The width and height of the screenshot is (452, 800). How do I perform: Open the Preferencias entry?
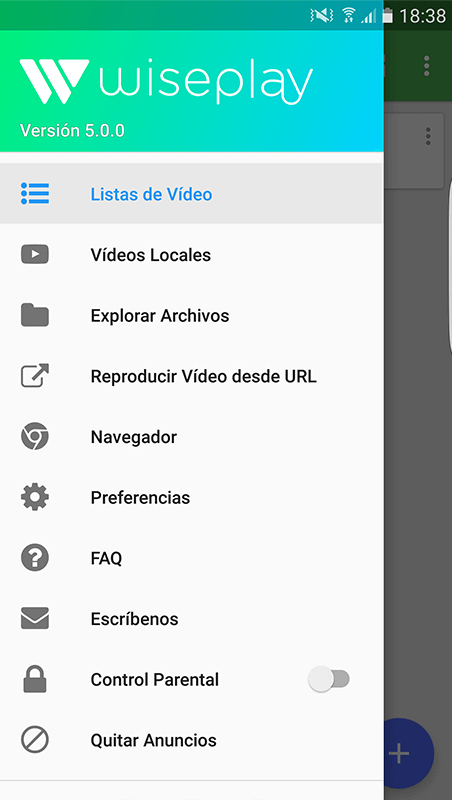191,497
